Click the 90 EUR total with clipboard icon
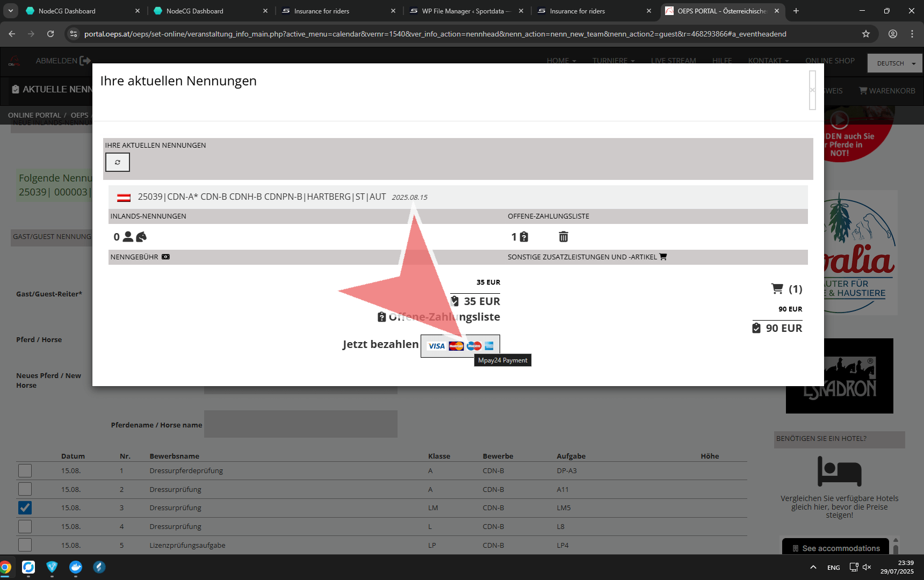Viewport: 924px width, 580px height. pyautogui.click(x=777, y=328)
